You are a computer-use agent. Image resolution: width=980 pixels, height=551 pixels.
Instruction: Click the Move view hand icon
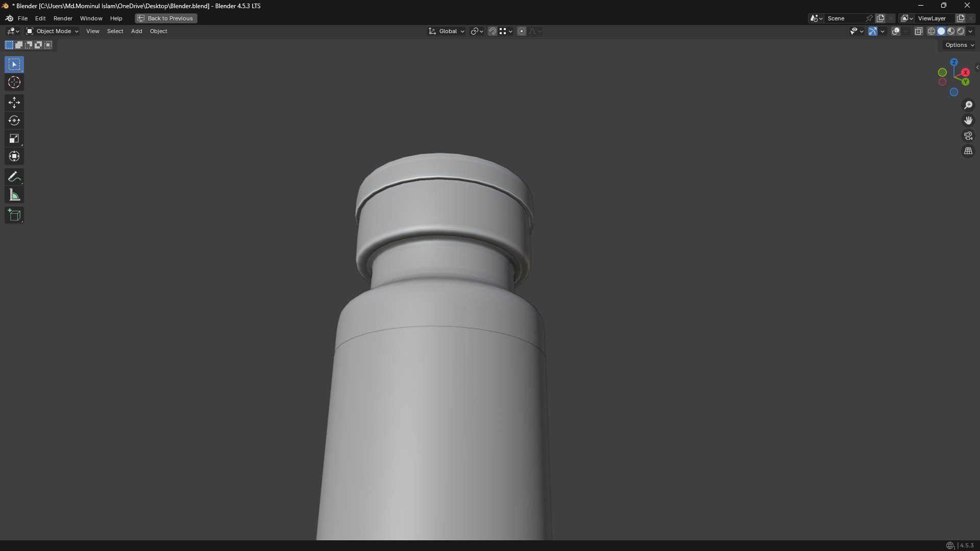(x=968, y=120)
